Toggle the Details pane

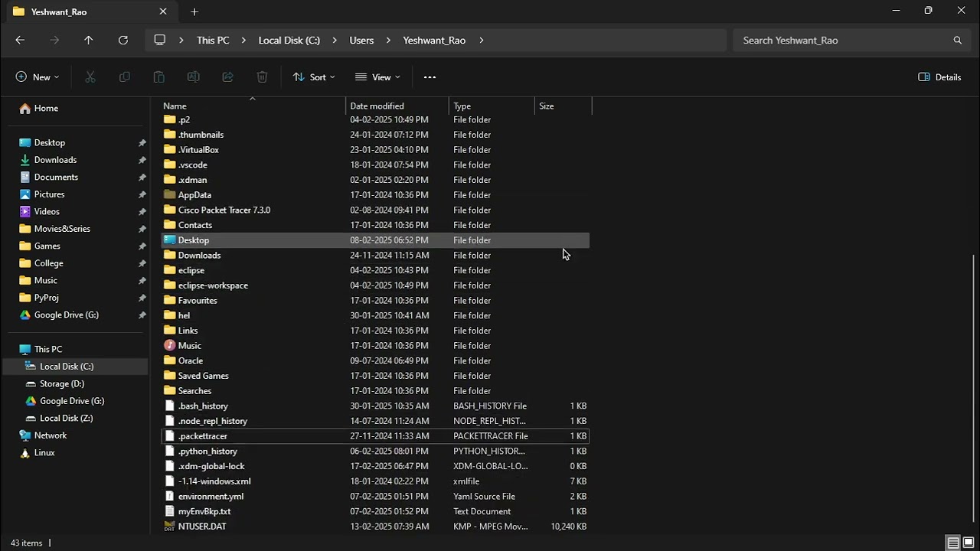939,77
